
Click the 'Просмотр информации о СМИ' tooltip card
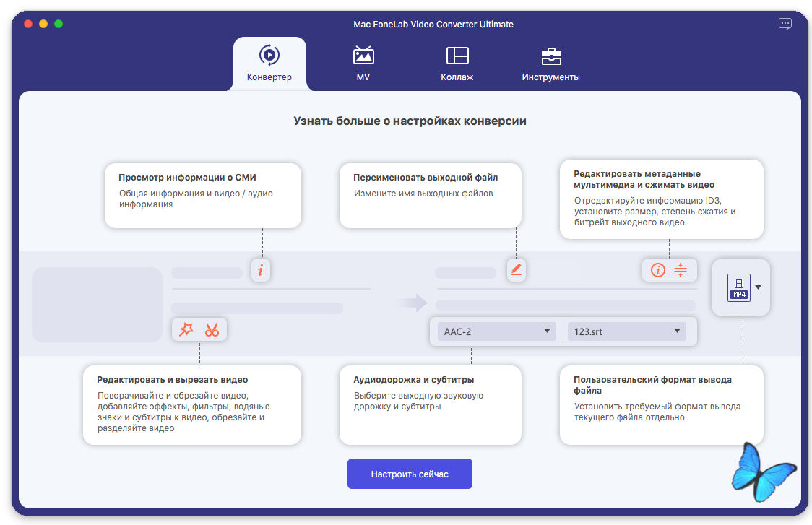202,196
